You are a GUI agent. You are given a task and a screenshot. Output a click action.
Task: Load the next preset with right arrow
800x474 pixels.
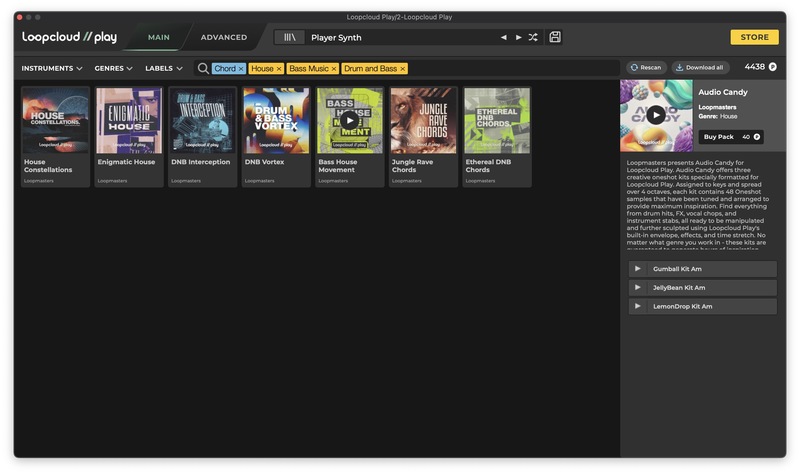pyautogui.click(x=518, y=37)
